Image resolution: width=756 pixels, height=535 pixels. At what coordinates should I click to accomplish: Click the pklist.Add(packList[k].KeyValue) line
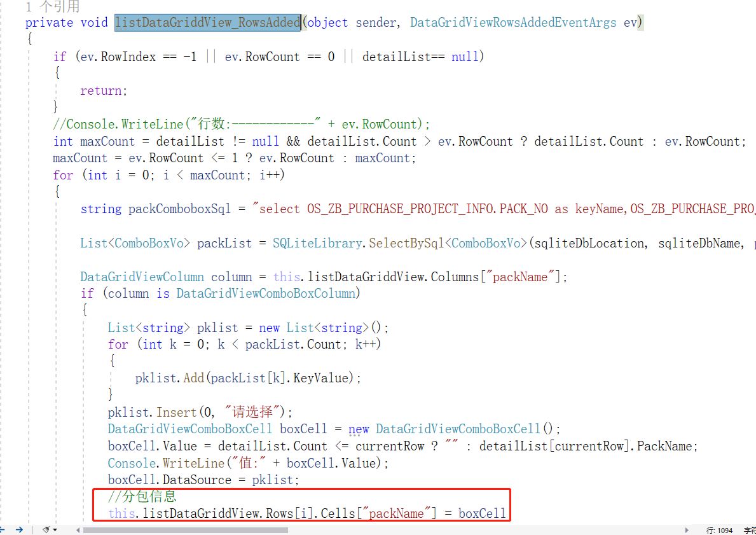point(248,379)
